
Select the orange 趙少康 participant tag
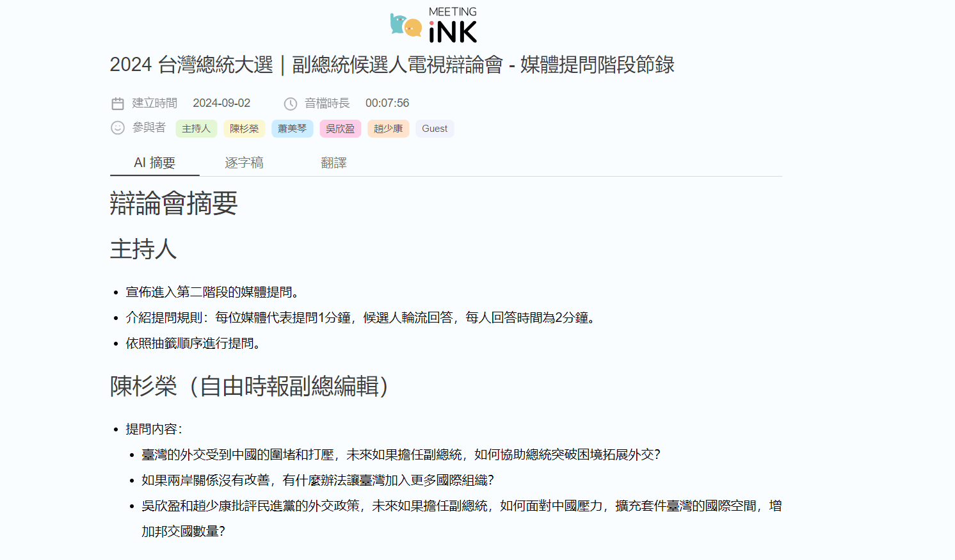[x=388, y=129]
